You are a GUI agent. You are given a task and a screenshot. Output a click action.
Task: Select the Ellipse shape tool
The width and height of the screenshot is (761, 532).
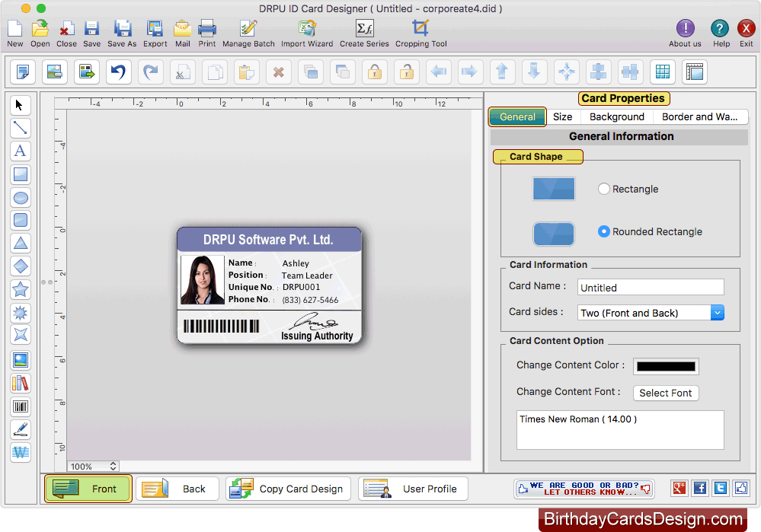(21, 197)
